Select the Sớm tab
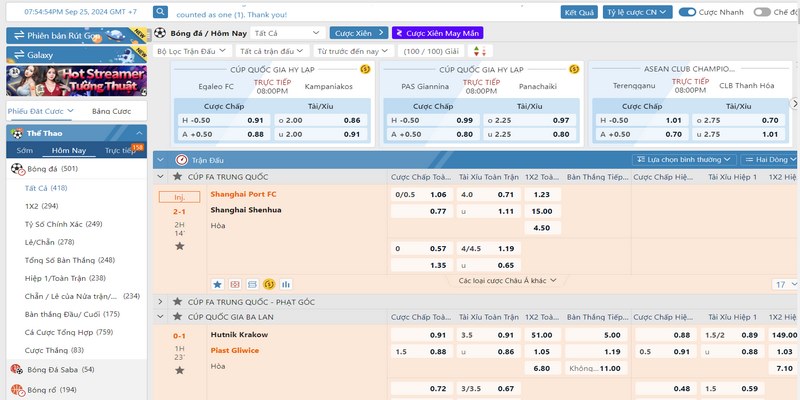The width and height of the screenshot is (800, 400). point(24,151)
